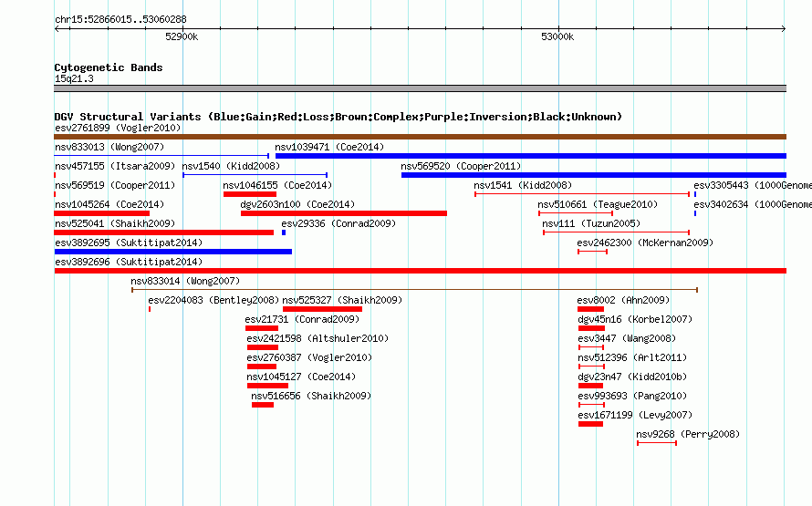Click the 52900k ruler tick label
The width and height of the screenshot is (812, 506).
(x=182, y=36)
